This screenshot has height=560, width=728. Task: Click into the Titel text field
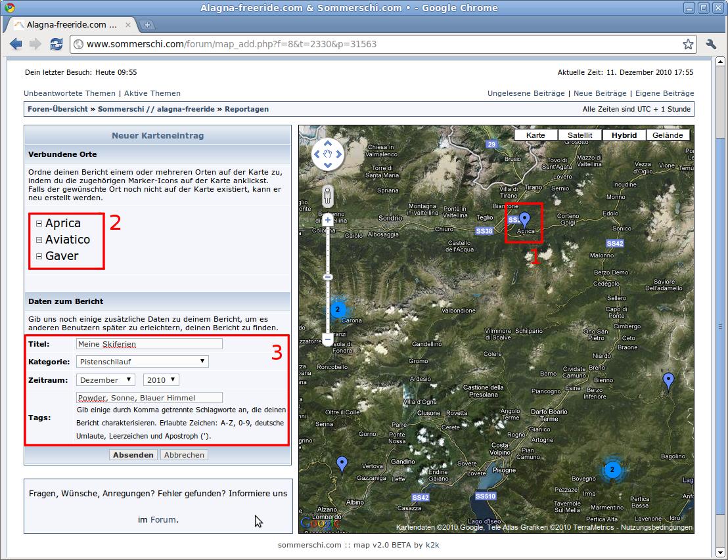point(149,344)
